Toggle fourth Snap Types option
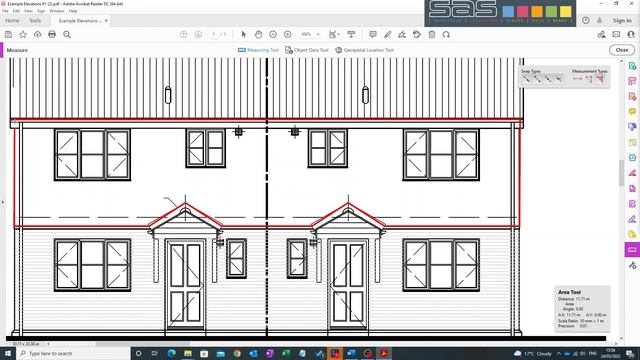The width and height of the screenshot is (640, 360). tap(559, 79)
